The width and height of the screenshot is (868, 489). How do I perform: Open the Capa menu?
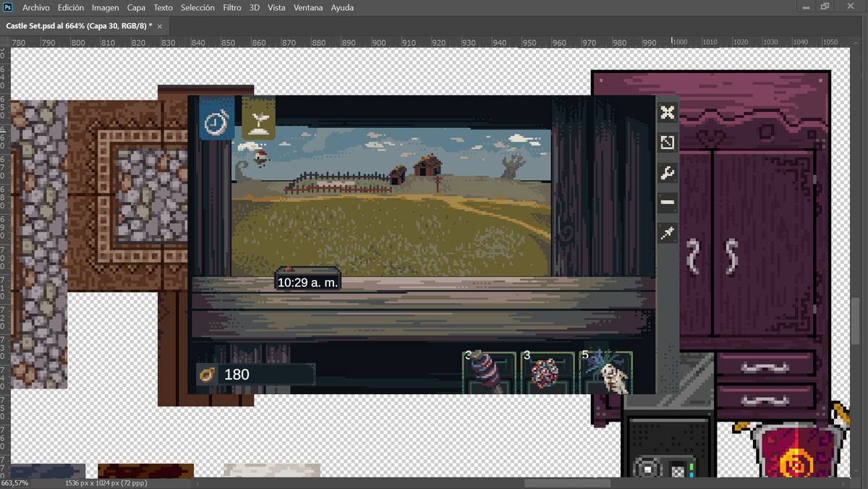tap(136, 7)
